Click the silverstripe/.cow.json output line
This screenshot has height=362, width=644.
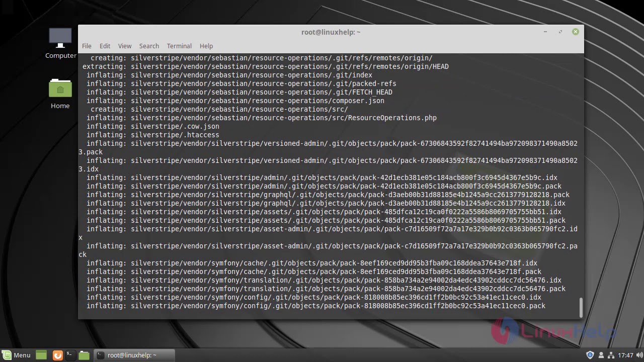tap(153, 126)
